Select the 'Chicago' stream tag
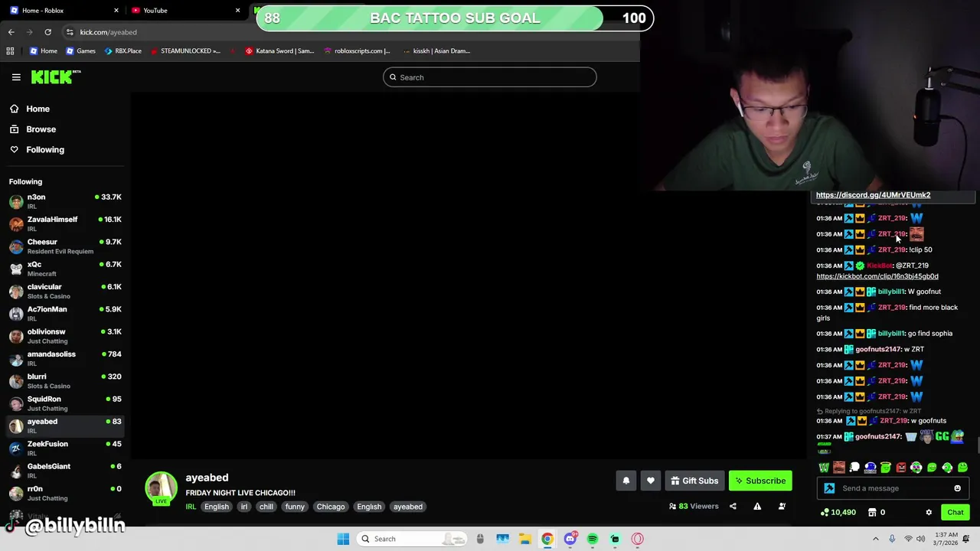 (x=331, y=507)
